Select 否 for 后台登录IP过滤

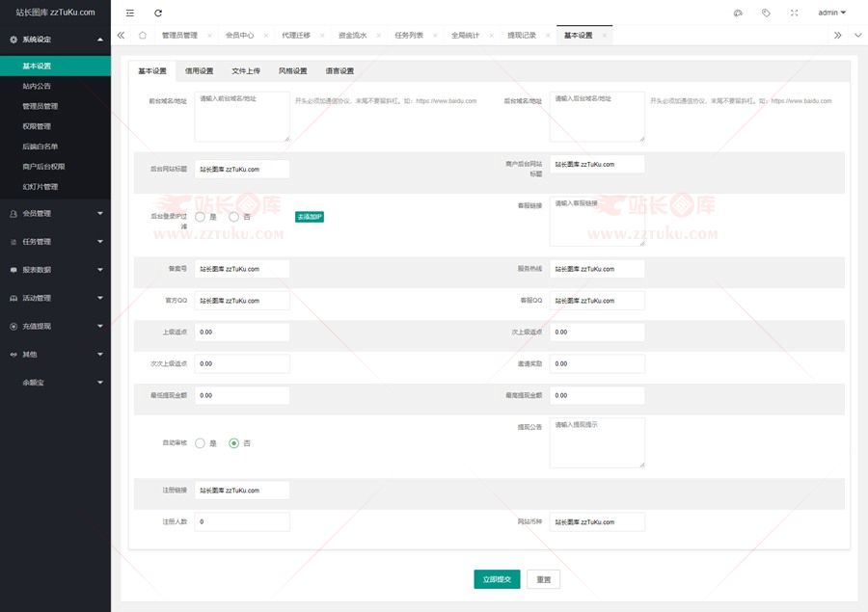coord(233,217)
